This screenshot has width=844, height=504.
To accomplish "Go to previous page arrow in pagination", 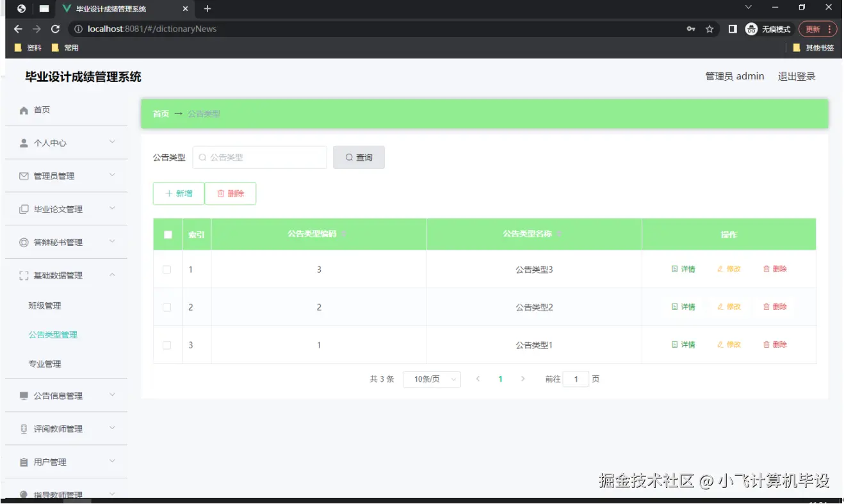I will [x=478, y=379].
